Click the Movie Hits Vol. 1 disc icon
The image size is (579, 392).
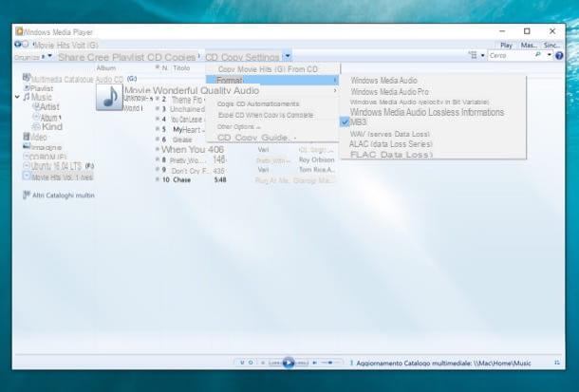click(x=27, y=177)
